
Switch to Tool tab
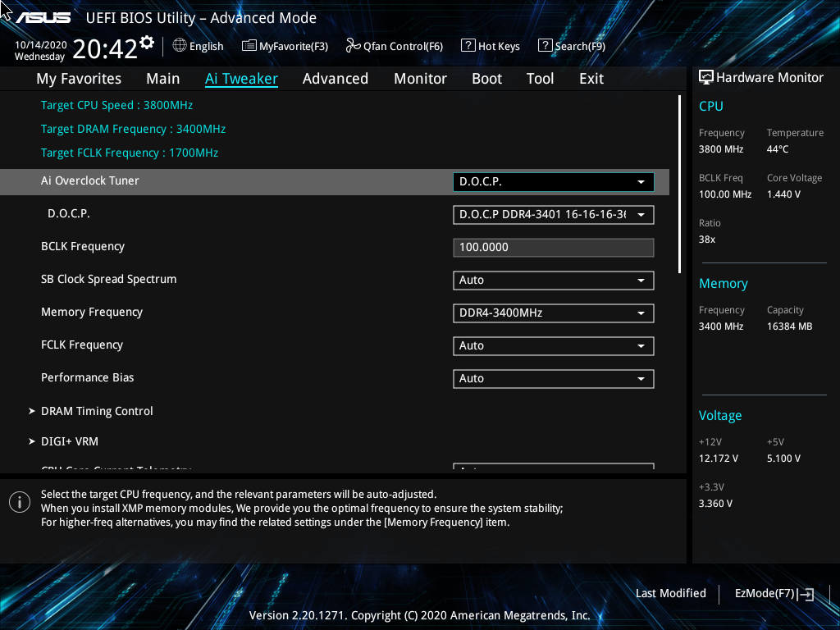pos(540,79)
